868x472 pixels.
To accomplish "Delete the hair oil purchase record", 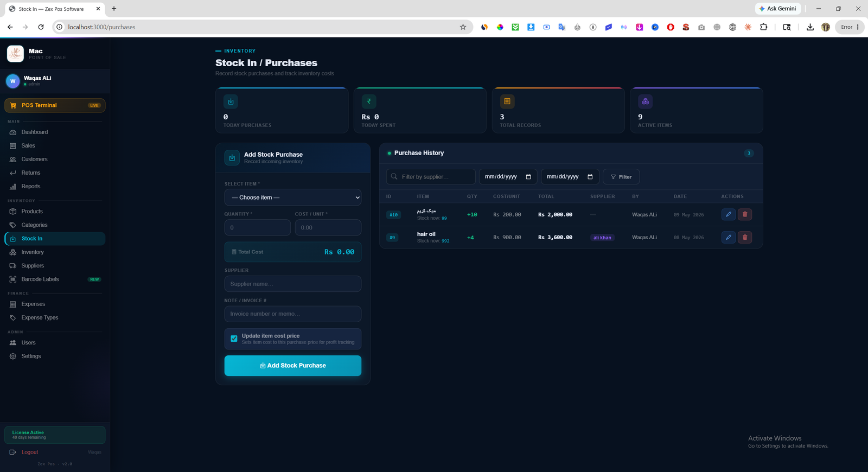I will [x=745, y=237].
